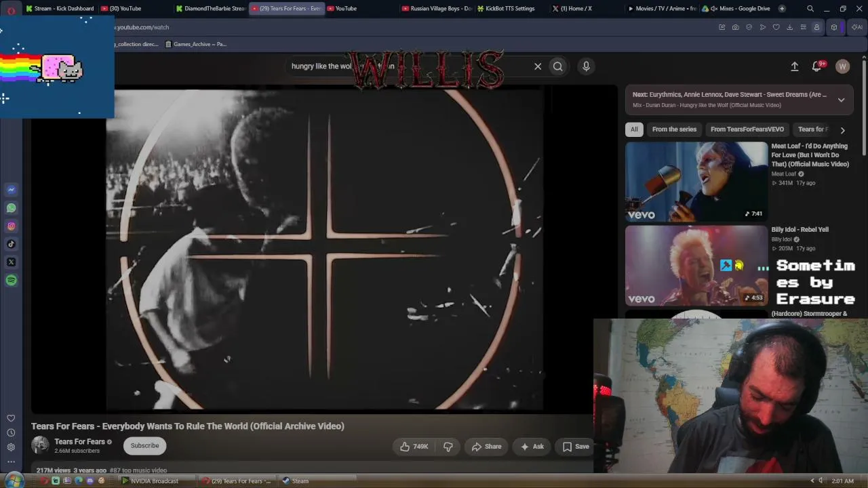
Task: Open the address bar shield icon
Action: coord(749,27)
